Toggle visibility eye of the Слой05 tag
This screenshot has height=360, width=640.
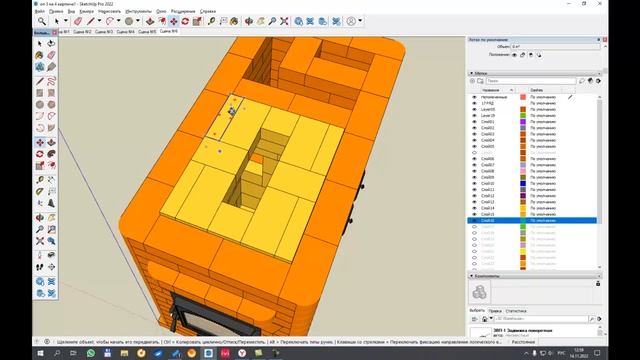click(x=474, y=146)
